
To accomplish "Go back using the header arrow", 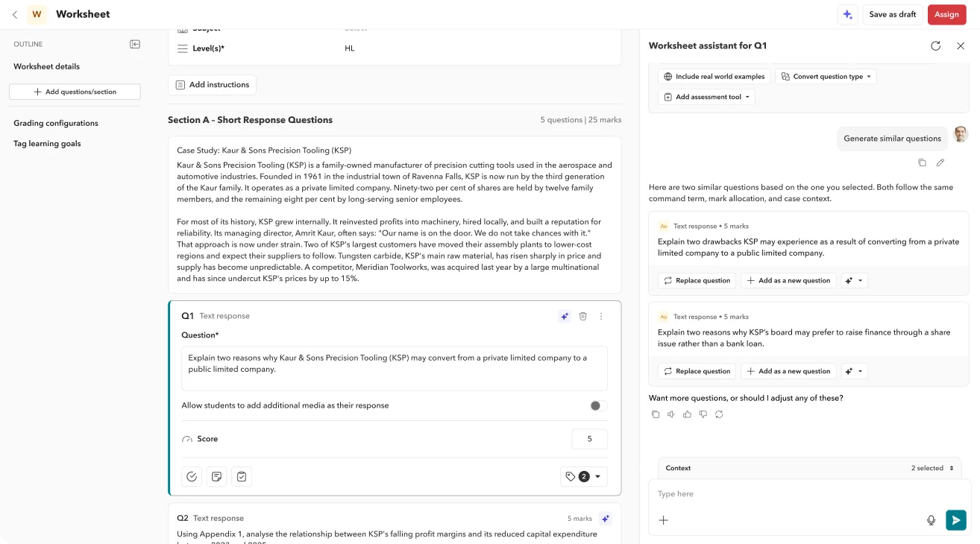I will click(x=15, y=14).
